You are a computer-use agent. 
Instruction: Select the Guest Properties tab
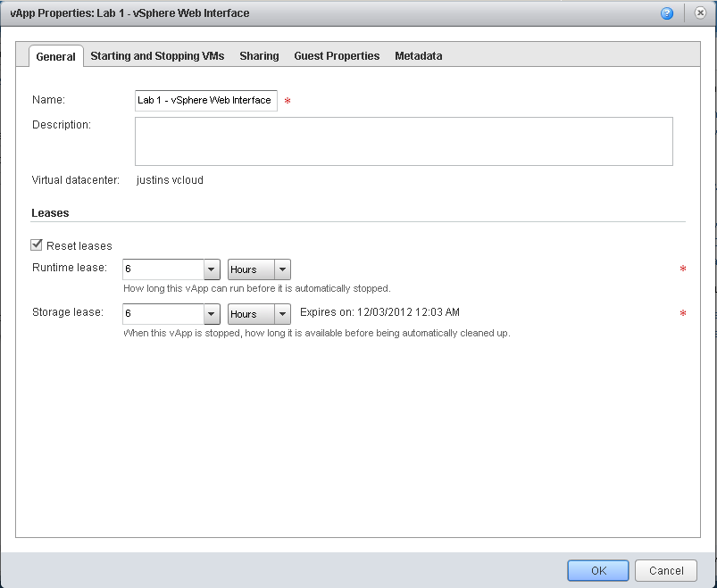(x=337, y=55)
